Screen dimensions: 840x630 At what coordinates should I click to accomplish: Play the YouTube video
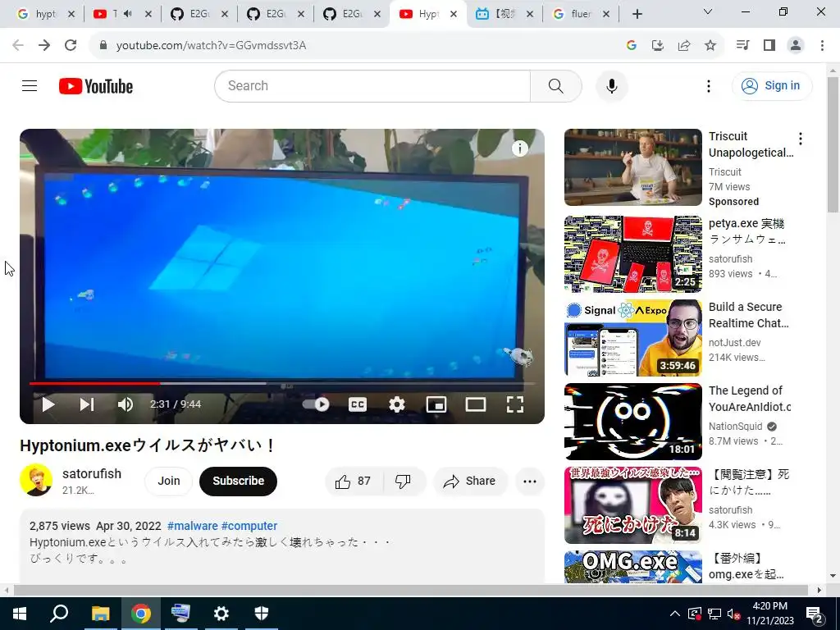[48, 404]
